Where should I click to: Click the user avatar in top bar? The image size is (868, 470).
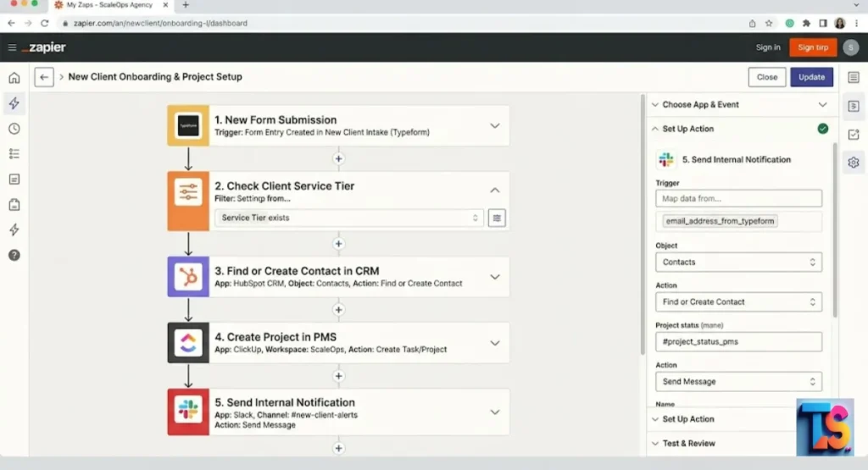[x=851, y=47]
